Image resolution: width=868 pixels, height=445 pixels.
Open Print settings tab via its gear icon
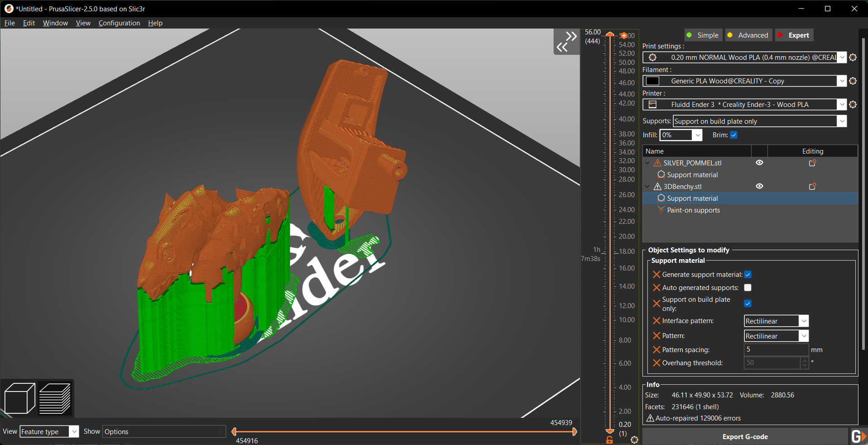(x=853, y=58)
